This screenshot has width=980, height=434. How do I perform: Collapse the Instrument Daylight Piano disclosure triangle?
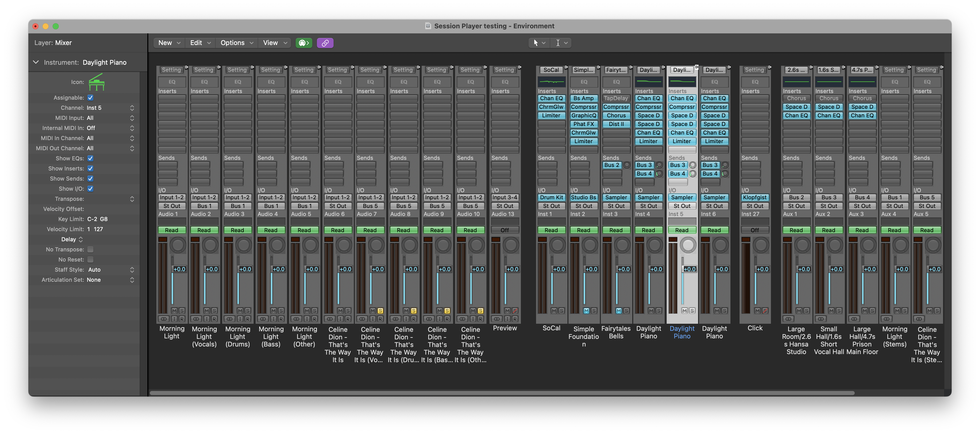(36, 62)
